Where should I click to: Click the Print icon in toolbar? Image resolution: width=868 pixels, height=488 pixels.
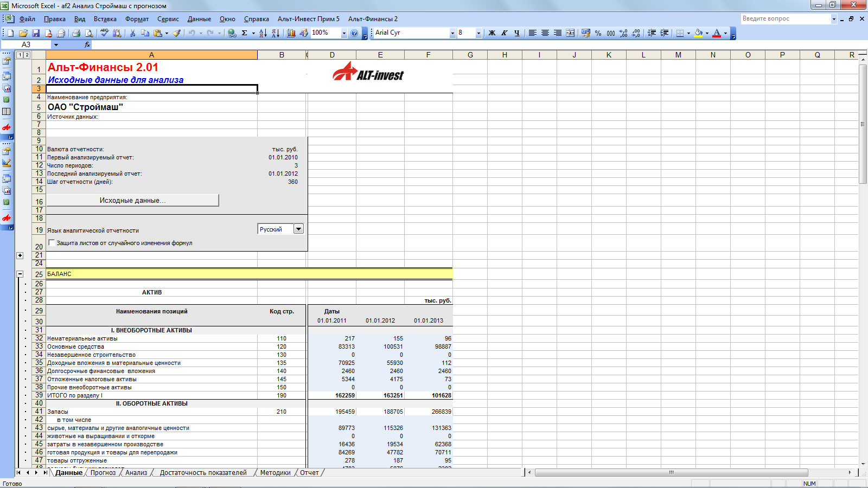coord(76,33)
